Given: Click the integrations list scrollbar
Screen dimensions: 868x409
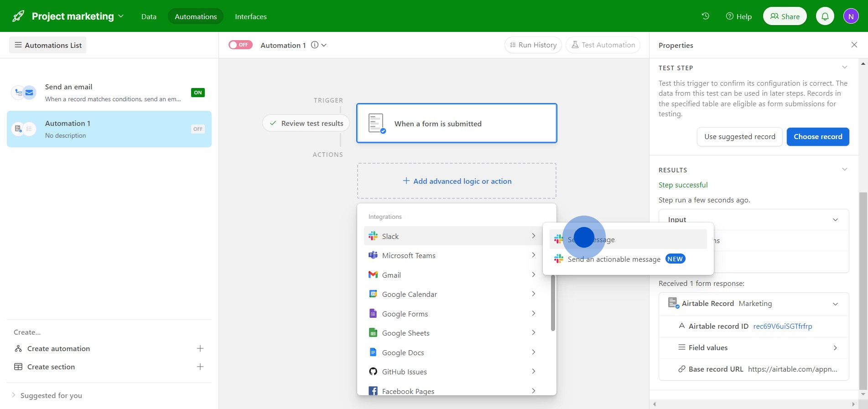Looking at the screenshot, I should tap(553, 303).
